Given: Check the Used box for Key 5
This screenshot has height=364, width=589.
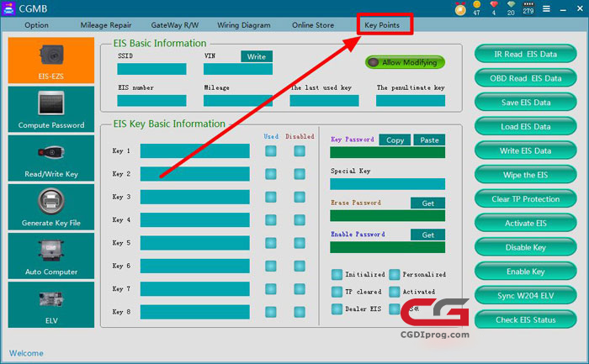Looking at the screenshot, I should click(x=271, y=243).
